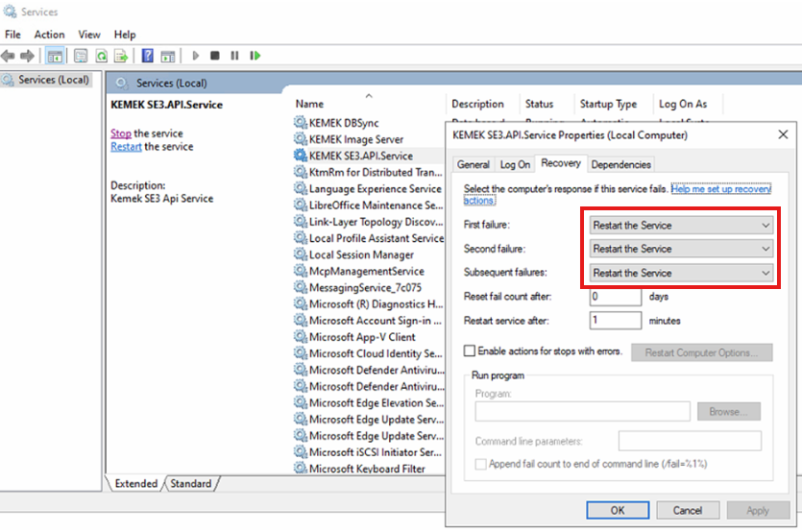This screenshot has height=532, width=802.
Task: Click the Browse button
Action: coord(728,411)
